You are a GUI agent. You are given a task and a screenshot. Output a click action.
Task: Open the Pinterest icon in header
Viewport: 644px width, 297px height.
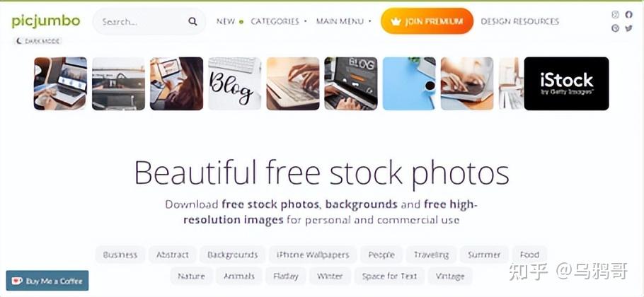coord(615,28)
